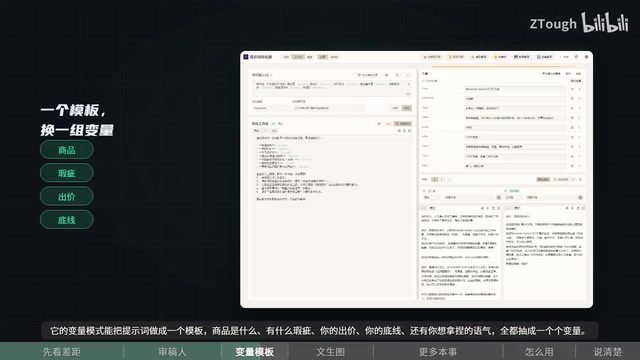Viewport: 640px width, 360px height.
Task: Jump to the 审稿人 chapter in progress bar
Action: [172, 352]
